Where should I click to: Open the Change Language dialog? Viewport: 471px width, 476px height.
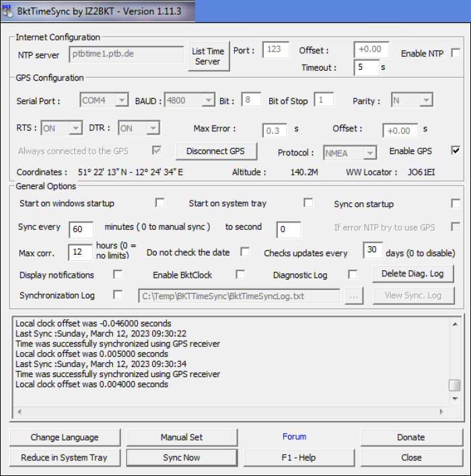65,437
